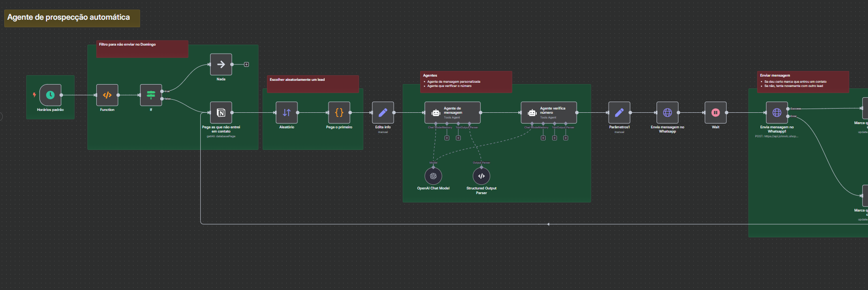The image size is (868, 290).
Task: Add a Tool to Agente verifica número
Action: (555, 138)
